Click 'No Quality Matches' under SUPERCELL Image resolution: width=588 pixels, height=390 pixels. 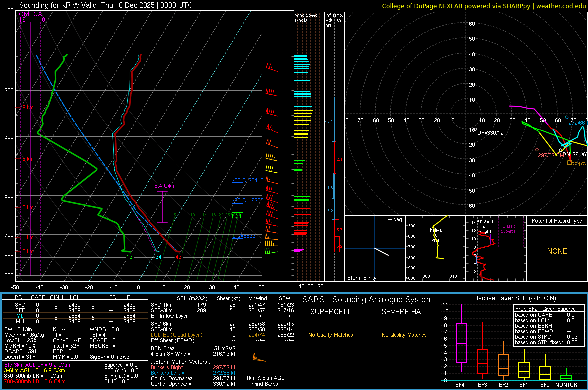tap(331, 335)
